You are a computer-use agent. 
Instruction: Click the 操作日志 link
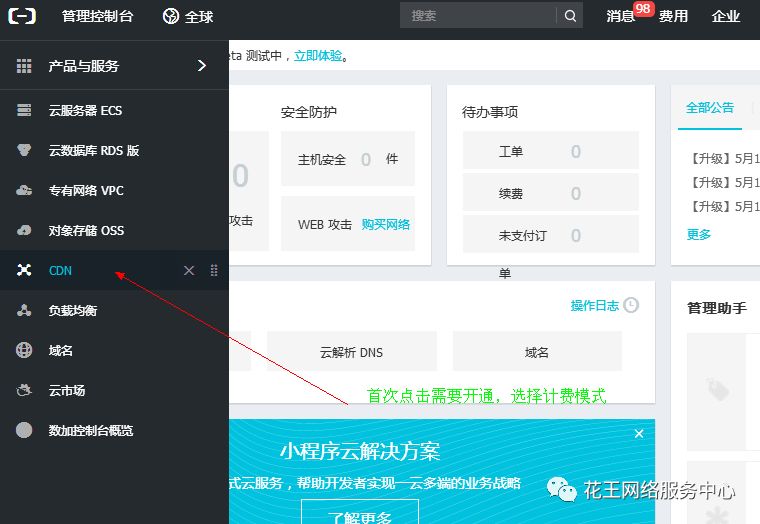click(595, 305)
